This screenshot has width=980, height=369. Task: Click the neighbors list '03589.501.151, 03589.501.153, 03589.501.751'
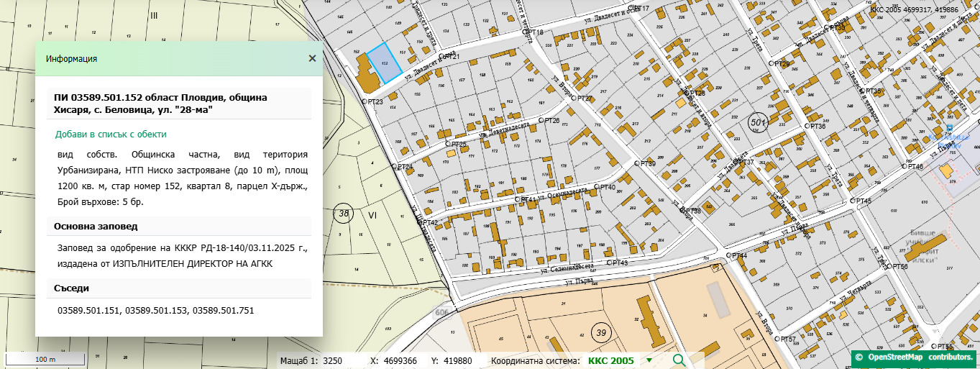[x=156, y=311]
